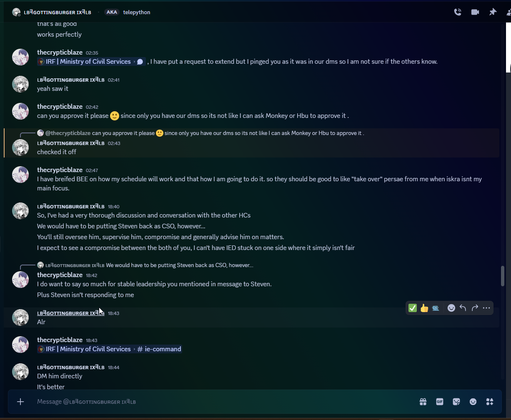Open the GIF picker

pyautogui.click(x=440, y=402)
